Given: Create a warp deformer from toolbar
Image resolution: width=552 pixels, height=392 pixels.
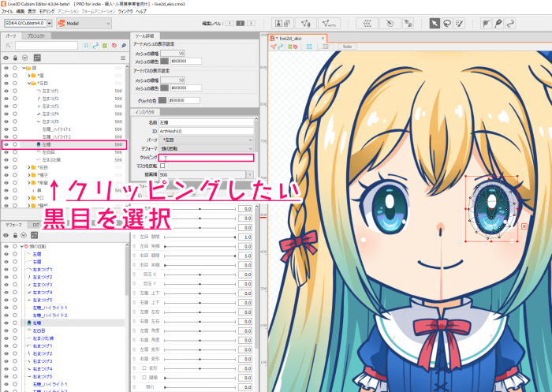Looking at the screenshot, I should (367, 23).
